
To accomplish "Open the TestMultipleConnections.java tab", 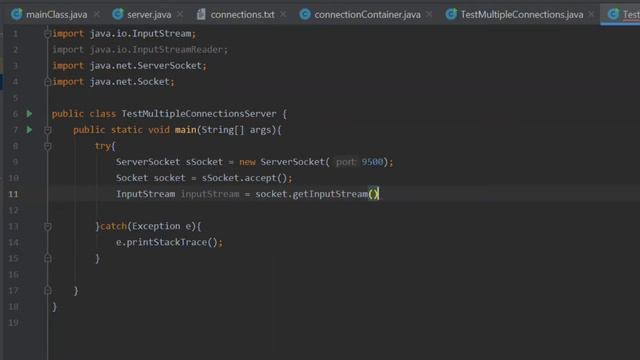I will pyautogui.click(x=522, y=15).
